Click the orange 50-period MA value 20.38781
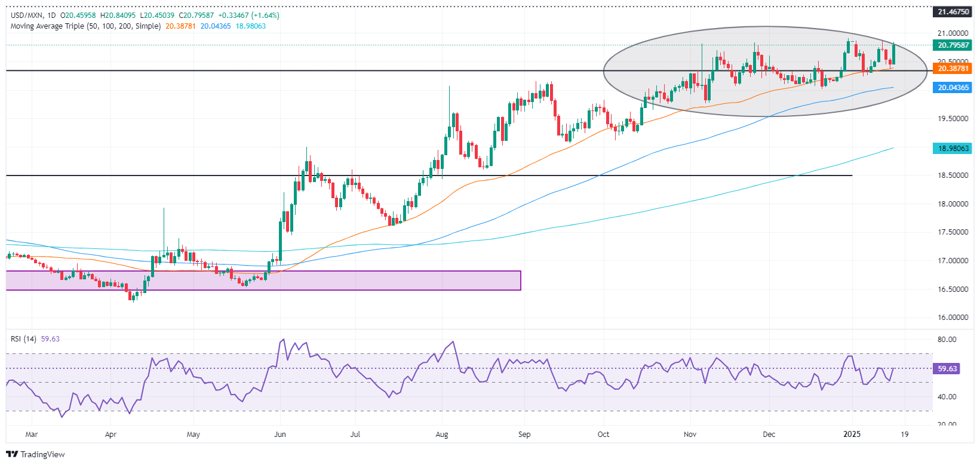 (x=181, y=26)
